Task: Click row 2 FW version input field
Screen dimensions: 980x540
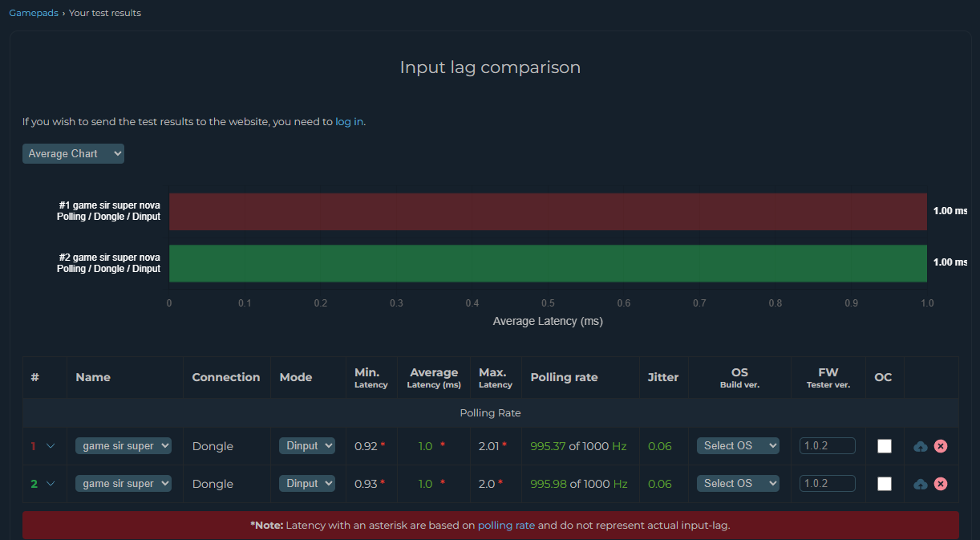Action: coord(828,484)
